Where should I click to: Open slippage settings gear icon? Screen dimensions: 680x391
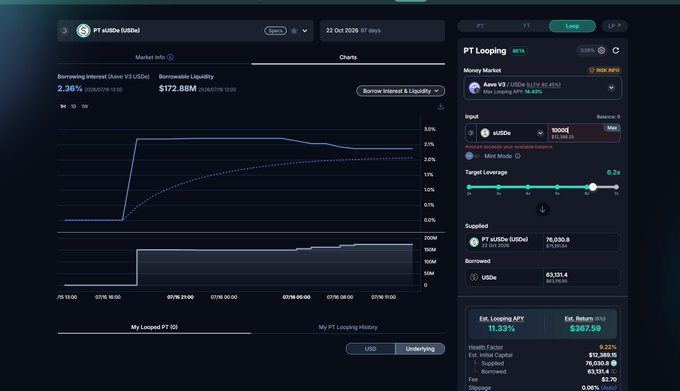pyautogui.click(x=601, y=51)
